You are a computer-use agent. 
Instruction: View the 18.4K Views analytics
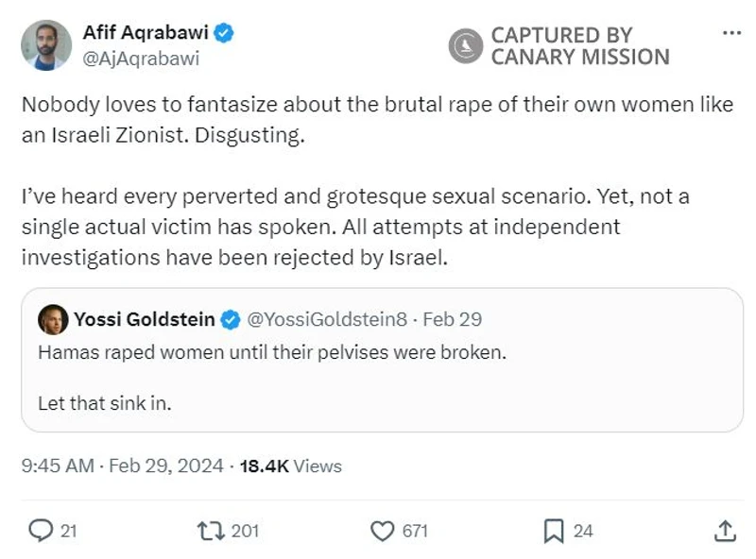291,466
